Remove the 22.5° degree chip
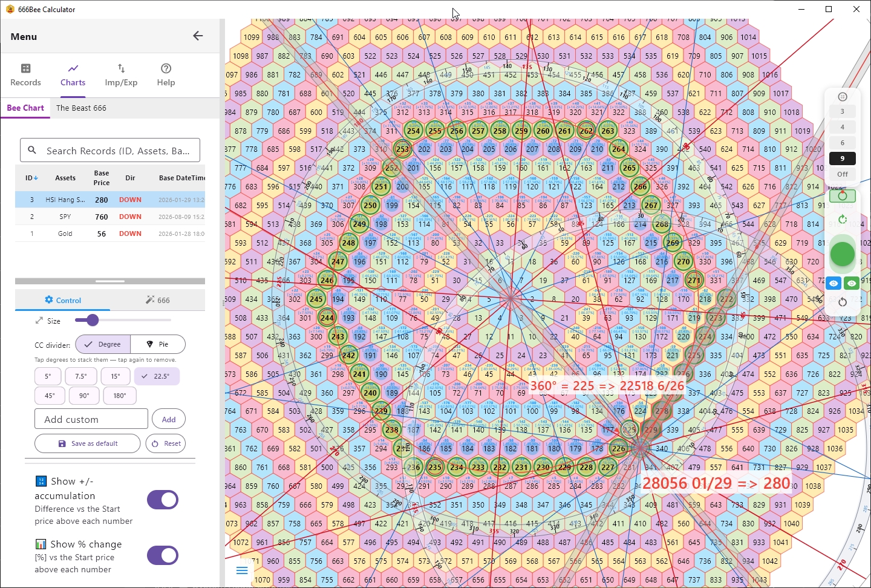This screenshot has height=588, width=871. tap(157, 376)
